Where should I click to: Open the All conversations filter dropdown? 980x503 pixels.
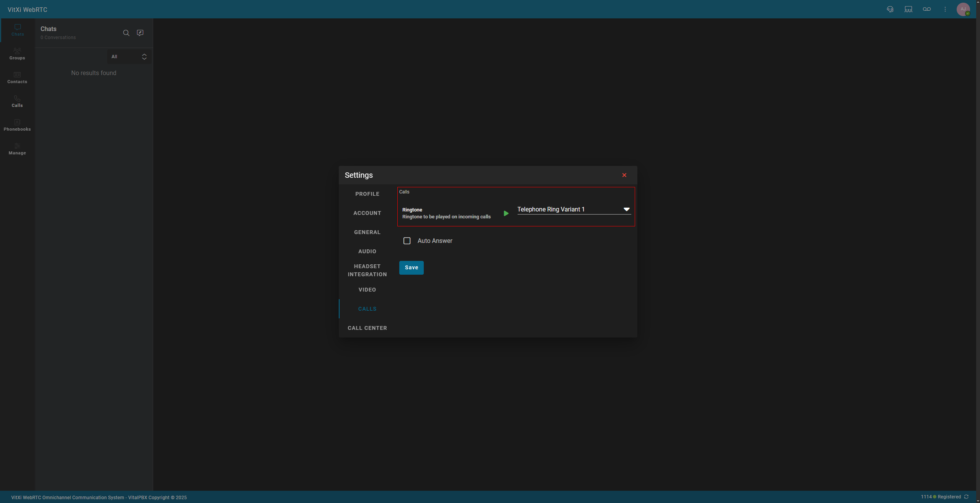pos(129,57)
